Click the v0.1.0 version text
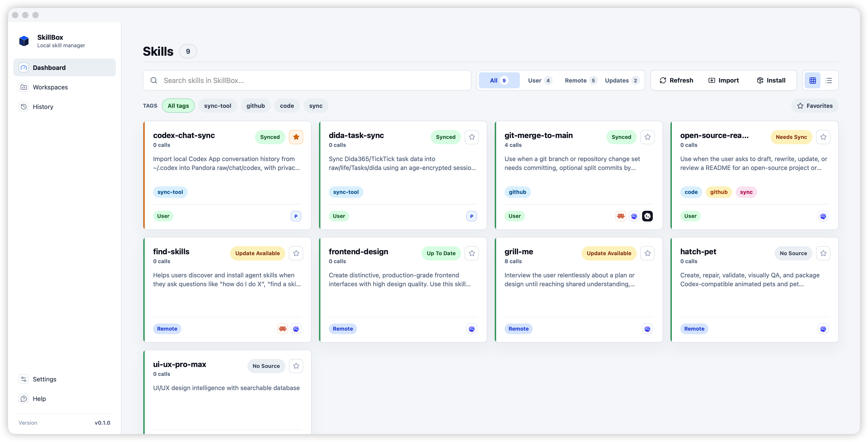The height and width of the screenshot is (442, 868). (103, 423)
